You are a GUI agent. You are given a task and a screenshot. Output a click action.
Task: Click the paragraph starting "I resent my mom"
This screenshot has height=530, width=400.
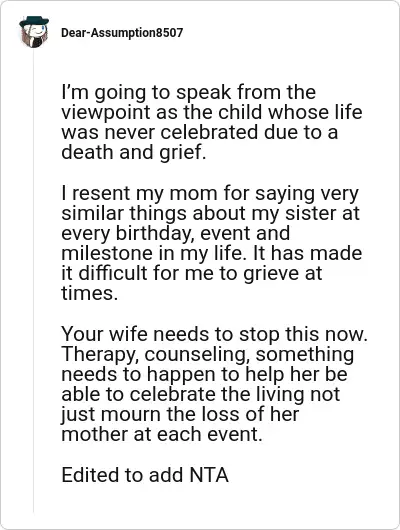[212, 243]
